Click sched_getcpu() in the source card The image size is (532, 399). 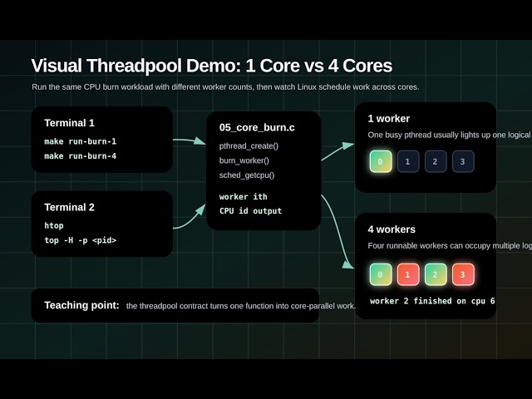click(x=247, y=175)
